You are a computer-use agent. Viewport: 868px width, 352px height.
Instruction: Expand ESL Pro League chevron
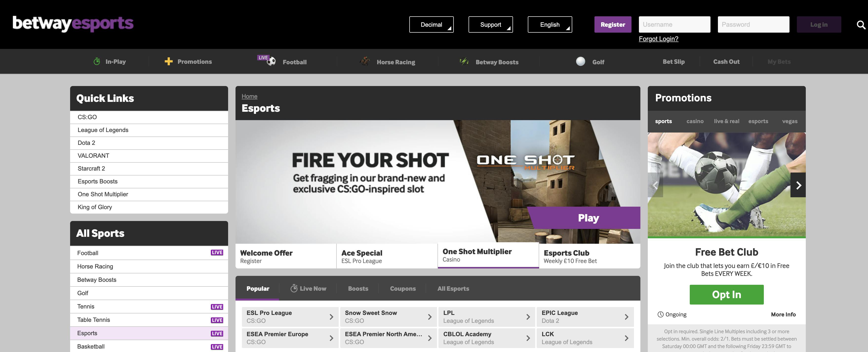331,317
